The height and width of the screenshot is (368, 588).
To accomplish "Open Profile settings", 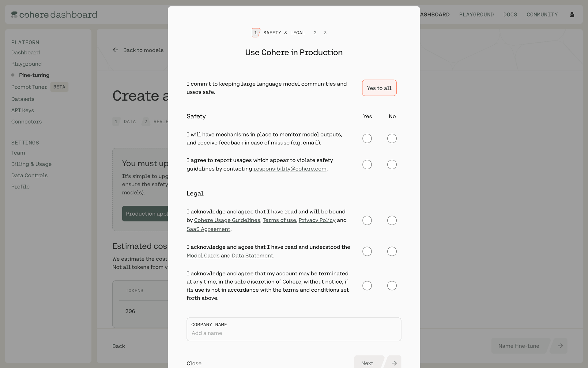I will click(20, 187).
